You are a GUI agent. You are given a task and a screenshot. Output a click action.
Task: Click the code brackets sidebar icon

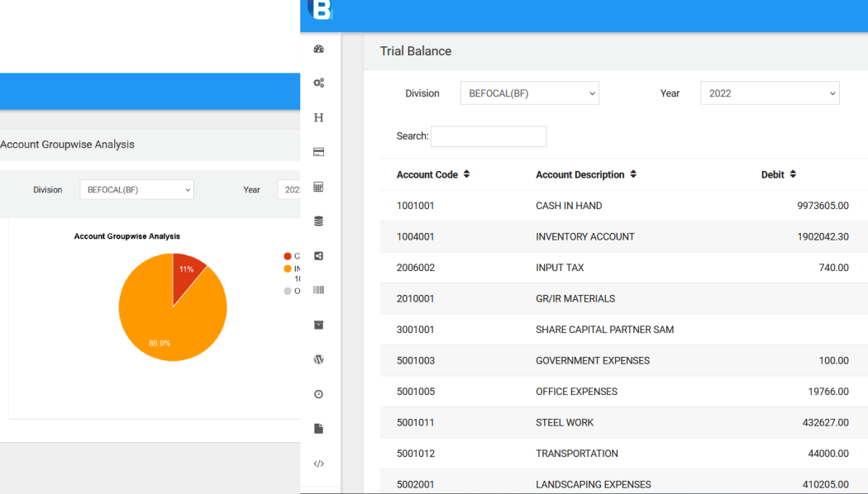319,464
